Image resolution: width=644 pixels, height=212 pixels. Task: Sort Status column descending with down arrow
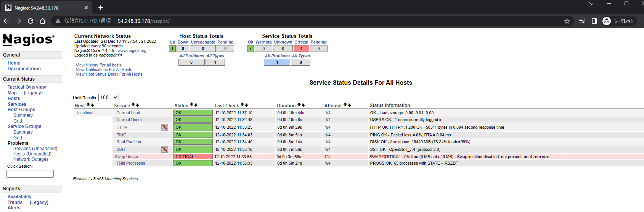click(196, 105)
